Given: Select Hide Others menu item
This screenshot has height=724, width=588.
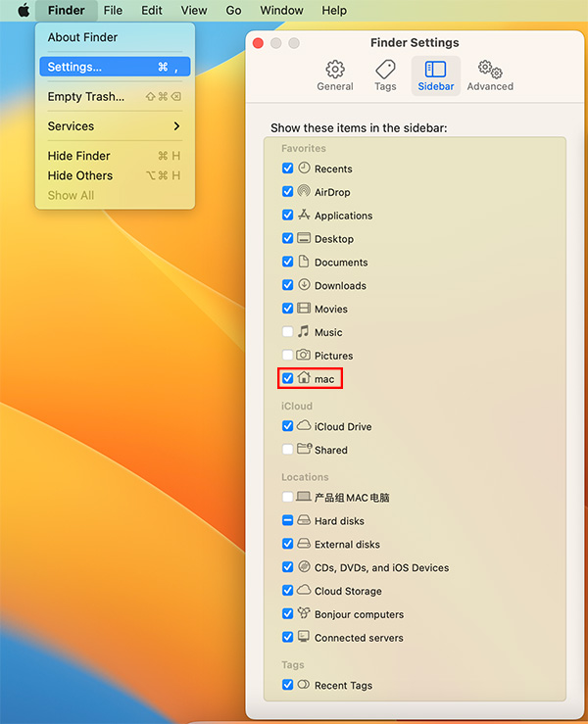Looking at the screenshot, I should click(115, 176).
